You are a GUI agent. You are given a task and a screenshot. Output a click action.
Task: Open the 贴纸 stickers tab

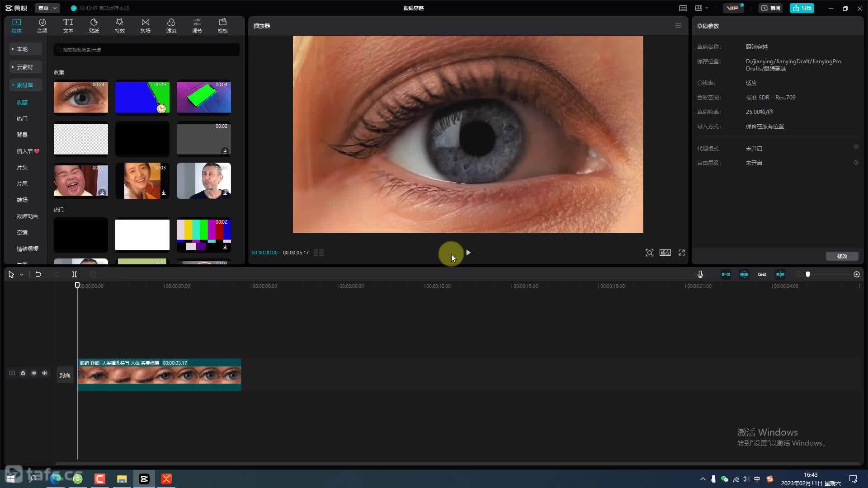[94, 26]
